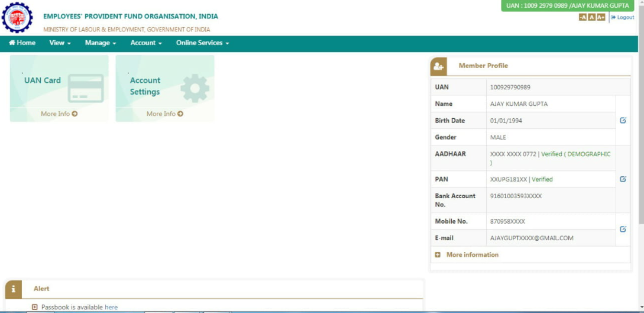Click More Info on UAN Card tile
644x313 pixels.
coord(59,114)
